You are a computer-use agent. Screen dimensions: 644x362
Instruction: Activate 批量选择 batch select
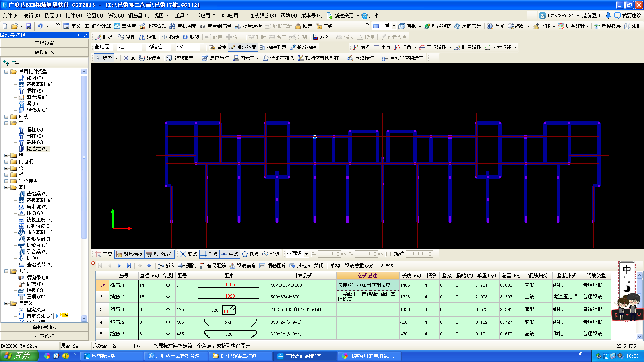pos(248,26)
